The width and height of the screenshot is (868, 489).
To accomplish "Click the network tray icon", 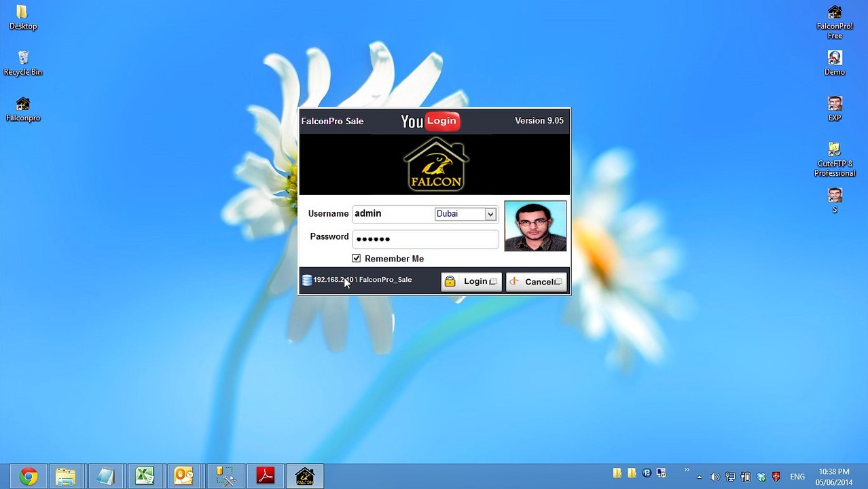I will click(730, 477).
